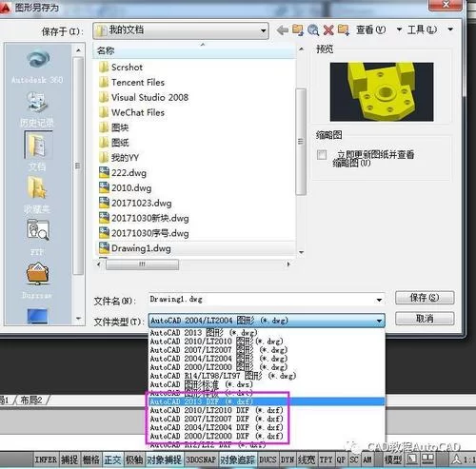
Task: Toggle 对象追踪 object tracking in status bar
Action: click(238, 459)
